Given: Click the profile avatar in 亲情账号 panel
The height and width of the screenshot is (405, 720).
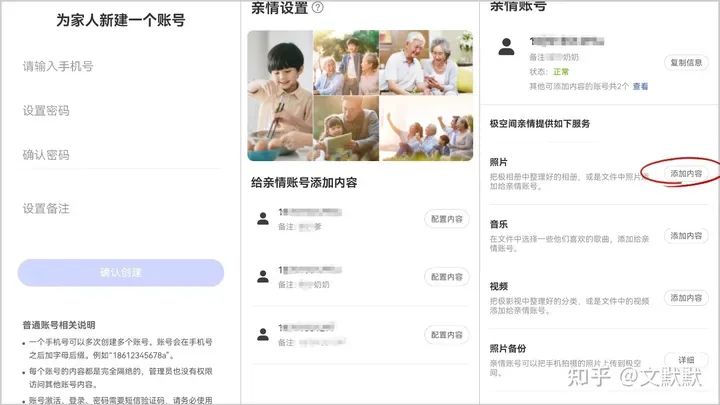Looking at the screenshot, I should pyautogui.click(x=506, y=46).
